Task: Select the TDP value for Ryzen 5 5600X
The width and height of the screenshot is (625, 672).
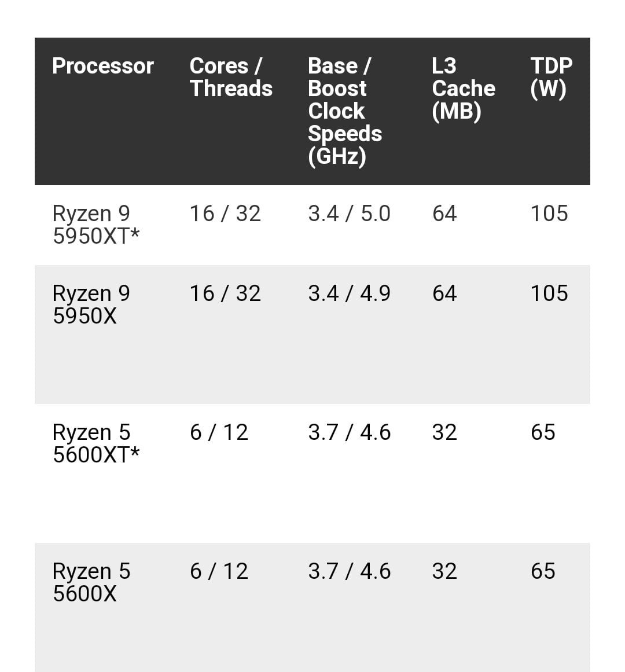Action: [x=543, y=571]
